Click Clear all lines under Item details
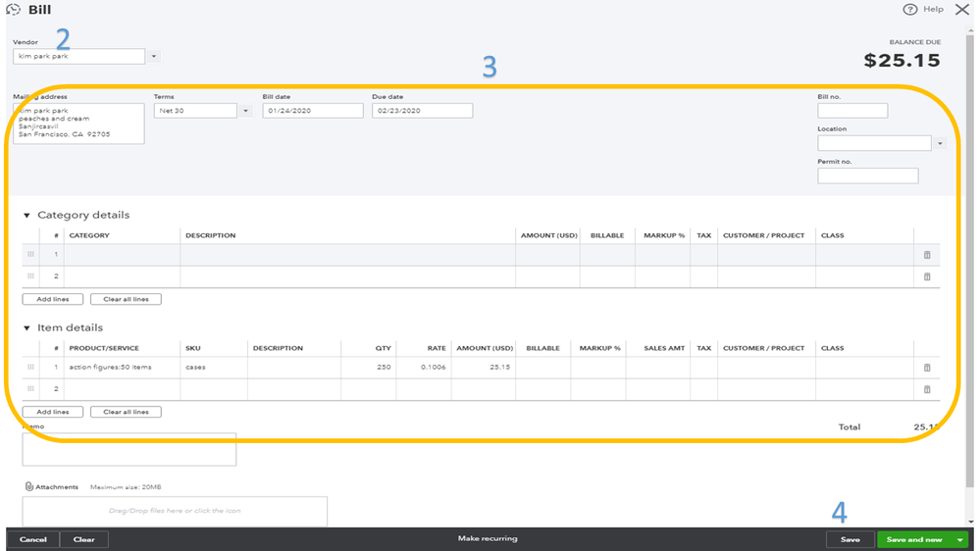The image size is (980, 551). click(x=126, y=412)
